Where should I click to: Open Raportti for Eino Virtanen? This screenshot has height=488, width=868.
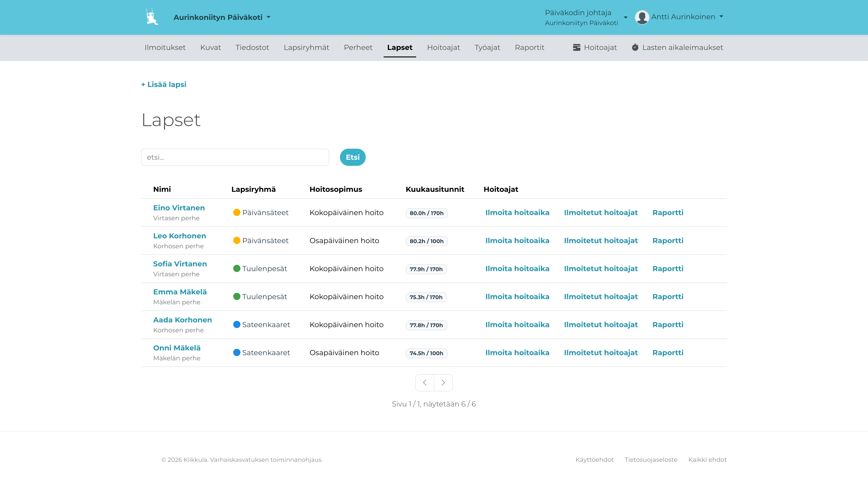[x=668, y=213]
